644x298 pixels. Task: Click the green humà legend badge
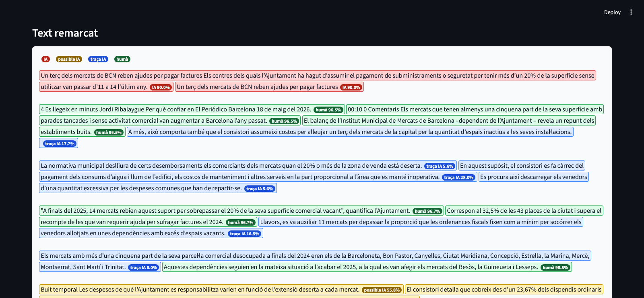[x=122, y=59]
